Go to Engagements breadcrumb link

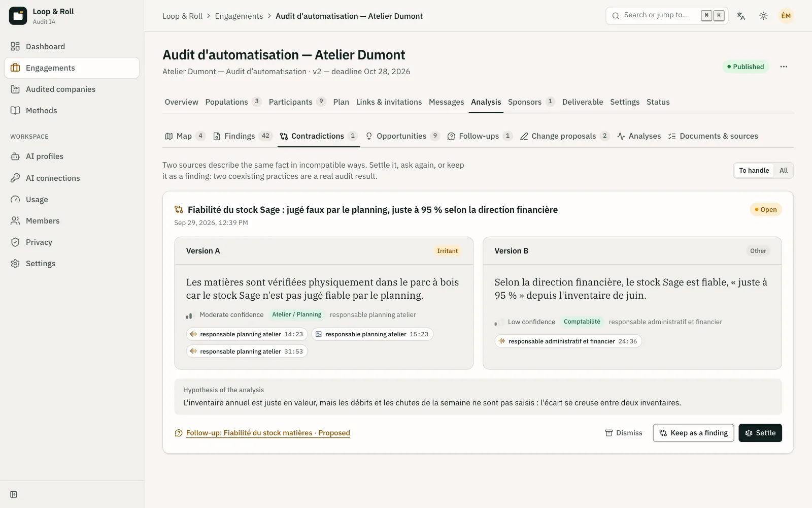(x=239, y=16)
